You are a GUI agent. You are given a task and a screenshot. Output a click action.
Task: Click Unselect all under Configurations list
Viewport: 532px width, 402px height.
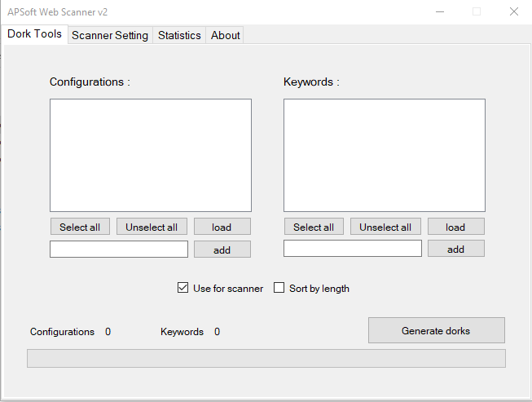152,227
